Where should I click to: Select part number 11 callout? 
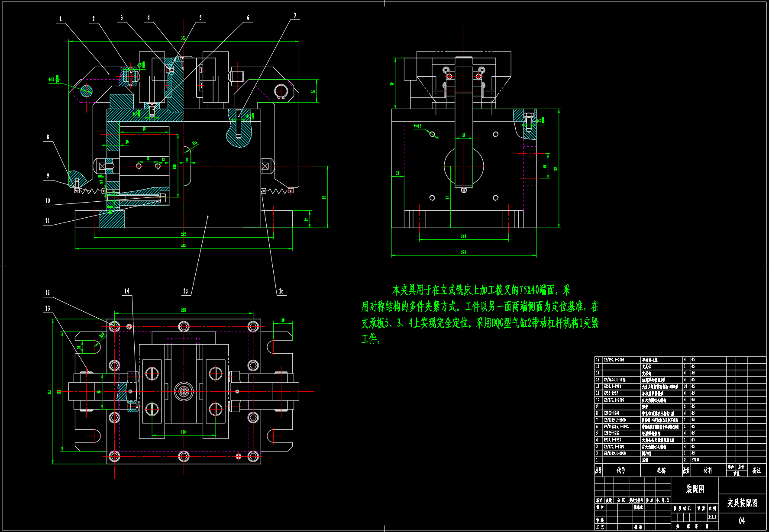[x=48, y=221]
